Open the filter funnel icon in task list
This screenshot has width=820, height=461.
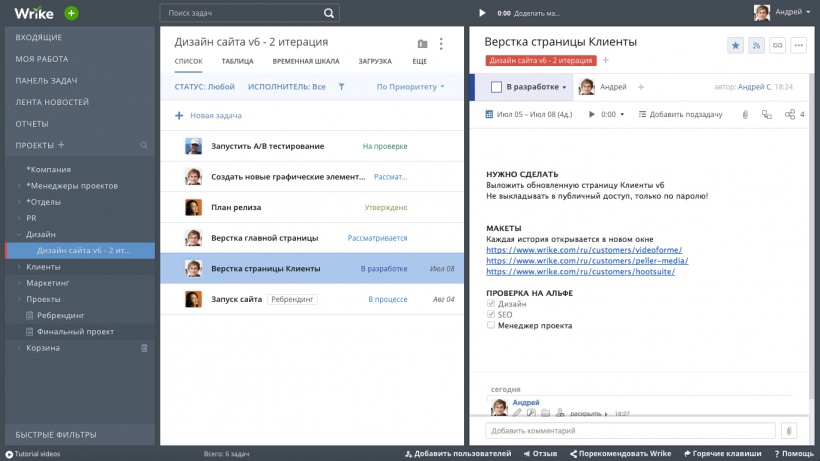point(341,87)
